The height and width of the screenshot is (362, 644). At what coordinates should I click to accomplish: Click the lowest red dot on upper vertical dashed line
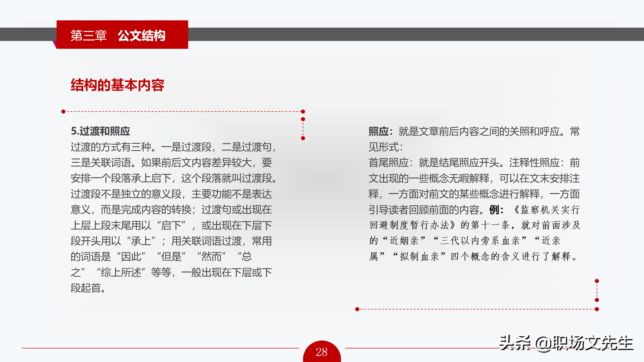303,138
